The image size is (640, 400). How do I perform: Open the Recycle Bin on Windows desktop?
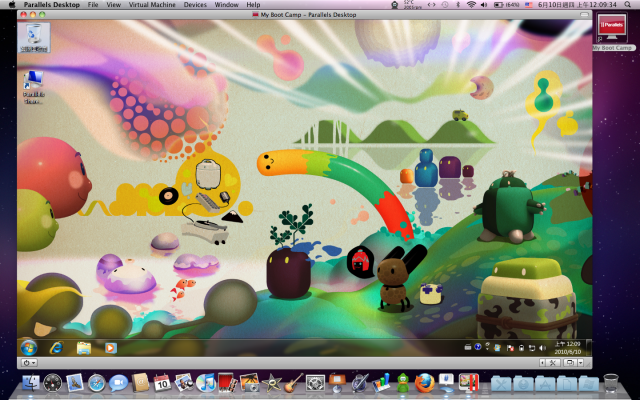34,37
